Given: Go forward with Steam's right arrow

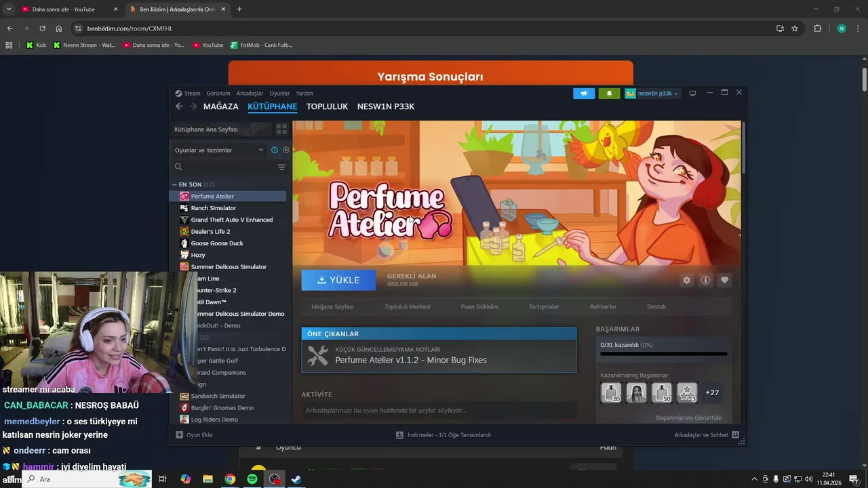Looking at the screenshot, I should [193, 106].
